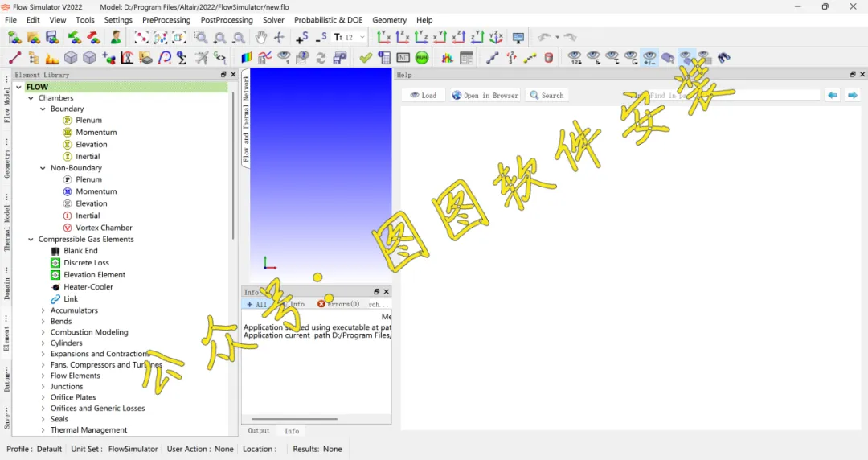Click the screen capture monitor icon
868x460 pixels.
518,38
